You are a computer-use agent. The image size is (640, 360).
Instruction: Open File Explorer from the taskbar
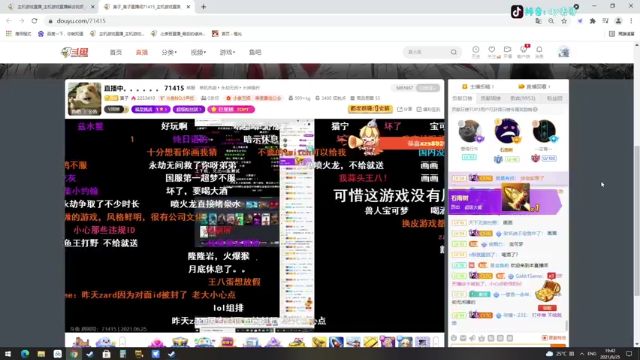coord(41,354)
